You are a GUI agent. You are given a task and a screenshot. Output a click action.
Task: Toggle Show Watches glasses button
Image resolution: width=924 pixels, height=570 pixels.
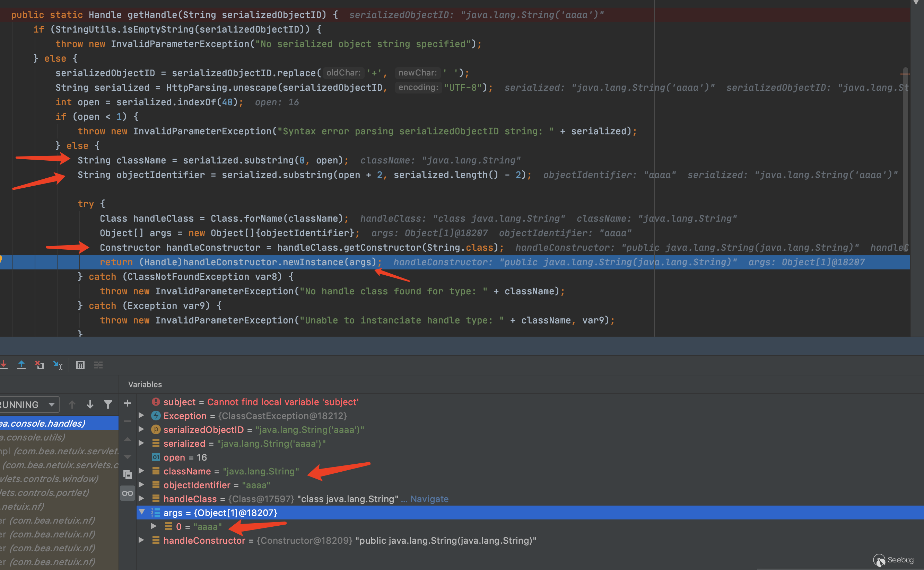pyautogui.click(x=128, y=493)
